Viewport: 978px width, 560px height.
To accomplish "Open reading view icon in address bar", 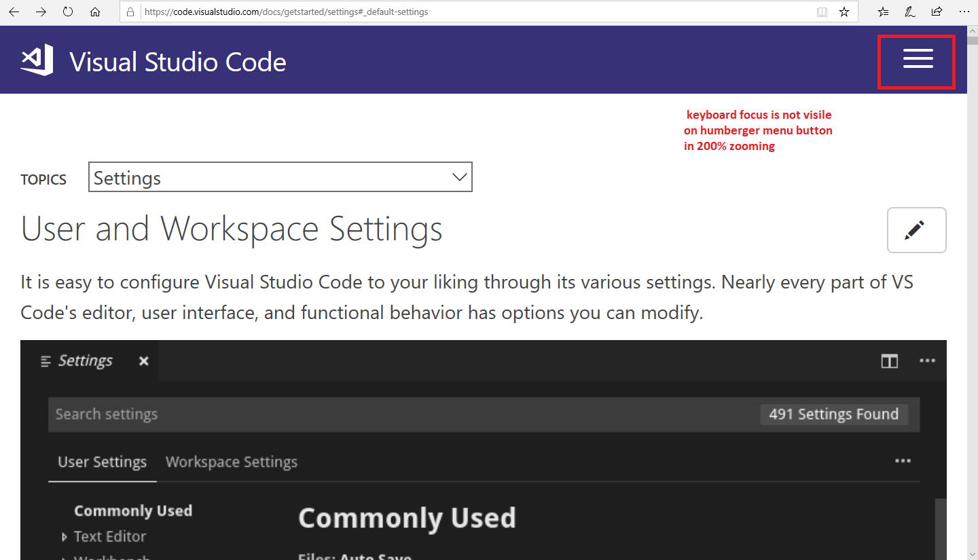I will [x=822, y=12].
